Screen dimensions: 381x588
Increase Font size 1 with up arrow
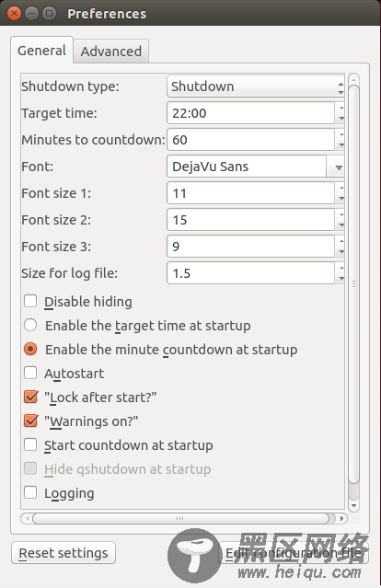click(341, 188)
